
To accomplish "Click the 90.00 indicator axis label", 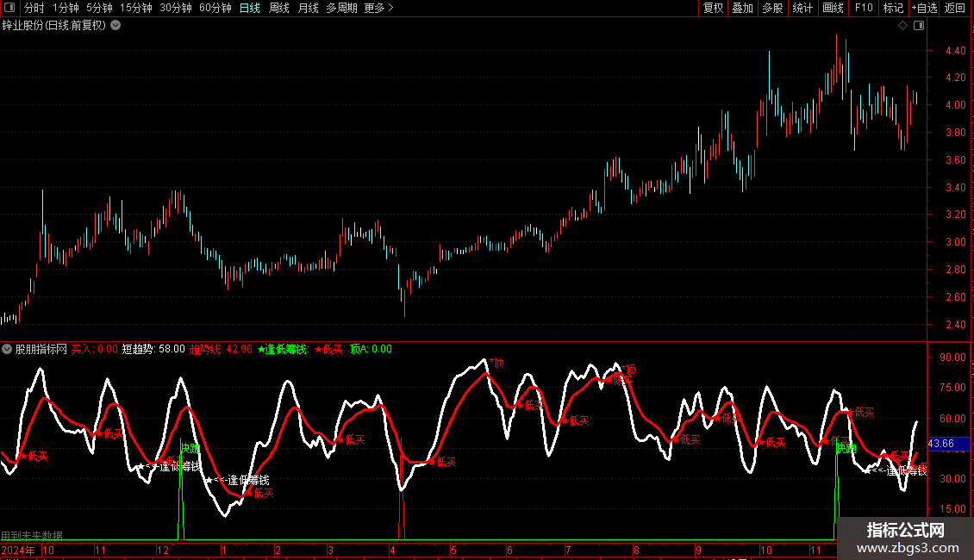I will click(952, 358).
